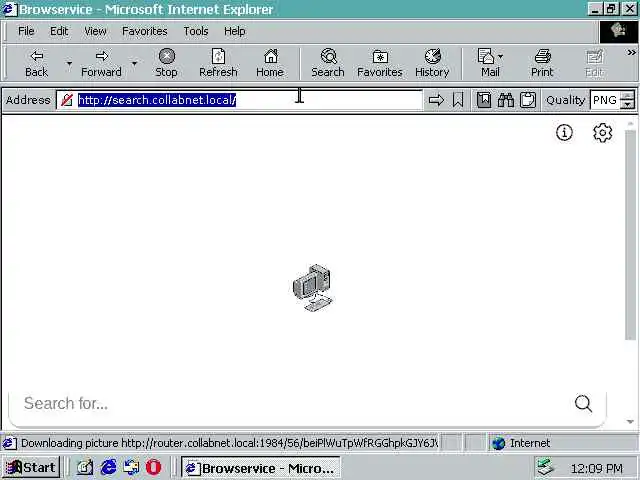640x480 pixels.
Task: Click the vertical scrollbar thumb
Action: [x=631, y=235]
